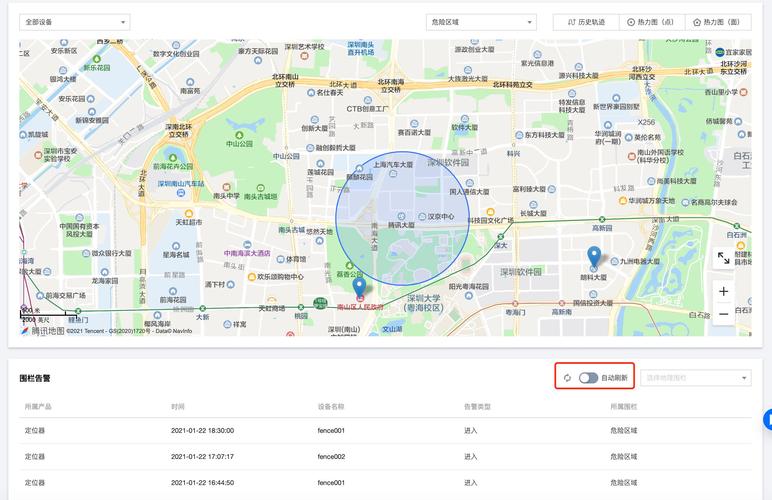Open the 危险区域 fence dropdown above map
Image resolution: width=772 pixels, height=500 pixels.
tap(481, 22)
